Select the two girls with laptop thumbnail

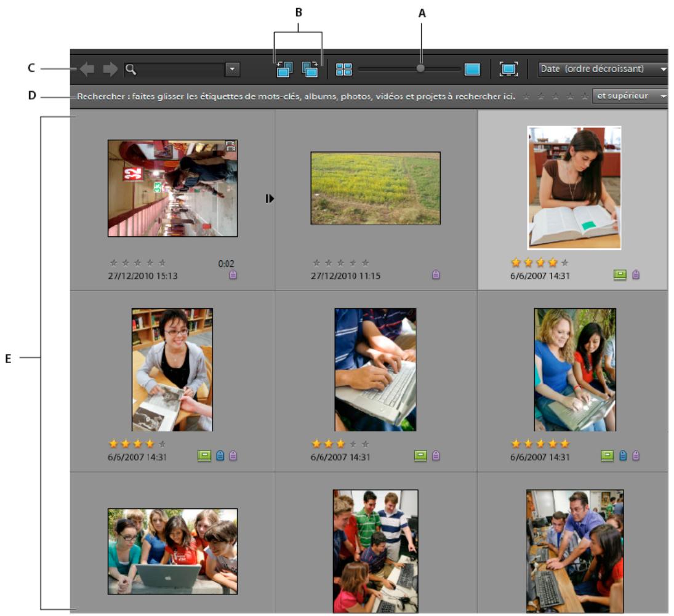(575, 370)
